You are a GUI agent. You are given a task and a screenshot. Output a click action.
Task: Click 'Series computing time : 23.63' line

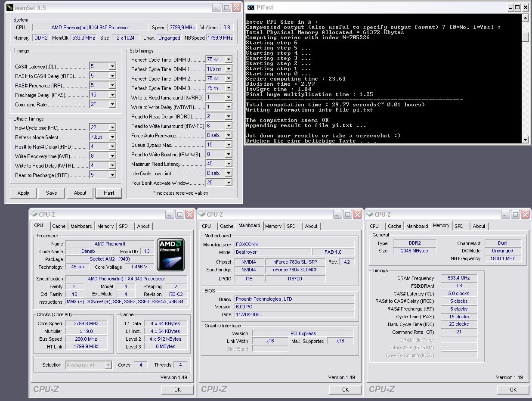296,79
